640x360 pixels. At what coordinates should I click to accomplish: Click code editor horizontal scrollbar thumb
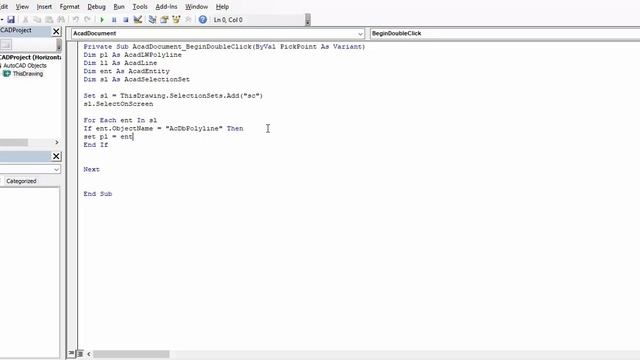131,354
